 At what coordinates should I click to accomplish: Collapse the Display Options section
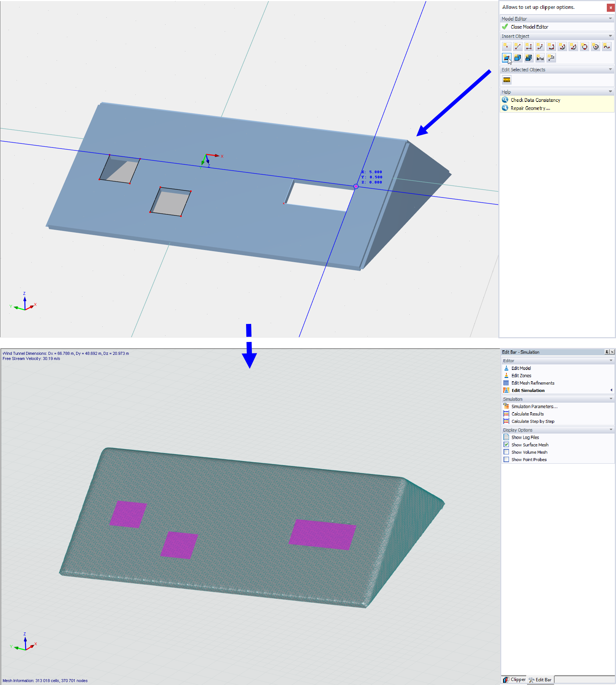pos(611,430)
